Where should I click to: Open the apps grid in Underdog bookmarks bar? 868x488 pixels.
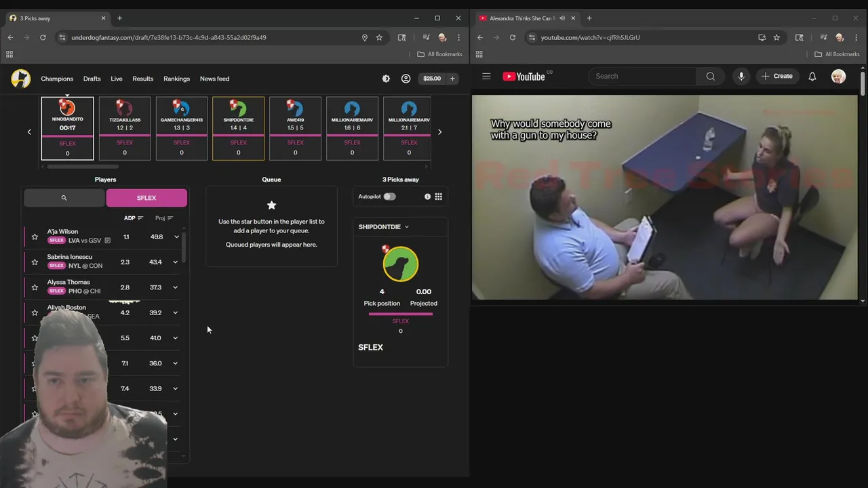[x=9, y=54]
